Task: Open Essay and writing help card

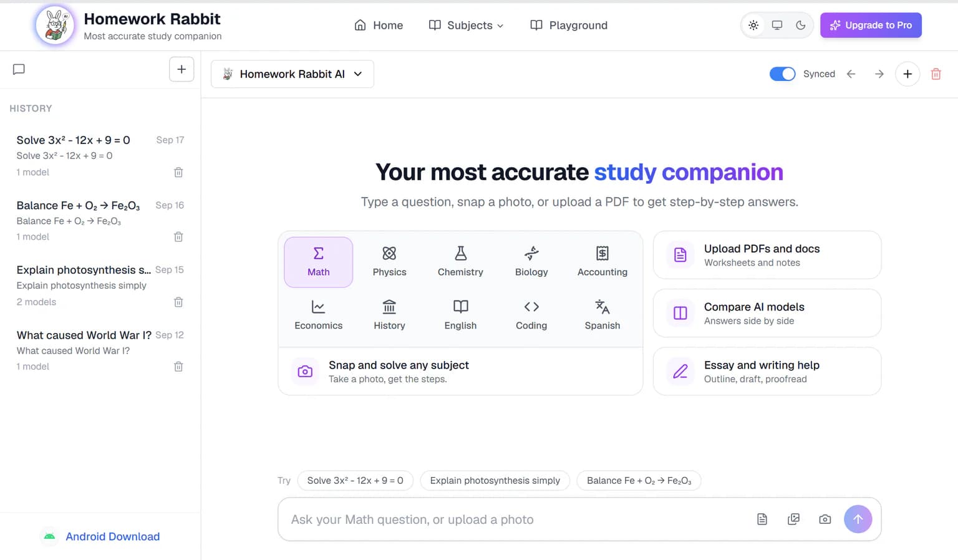Action: (x=767, y=372)
